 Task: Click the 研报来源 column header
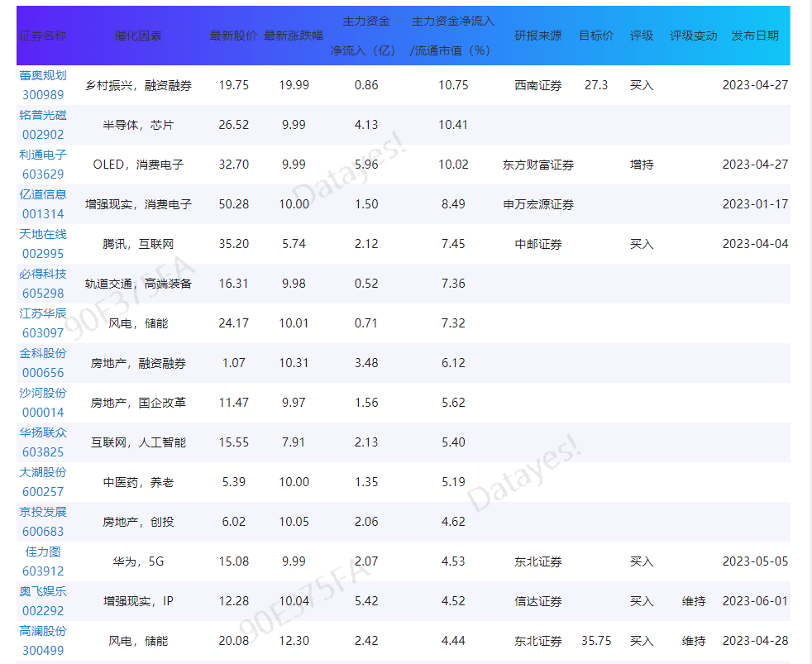click(538, 36)
